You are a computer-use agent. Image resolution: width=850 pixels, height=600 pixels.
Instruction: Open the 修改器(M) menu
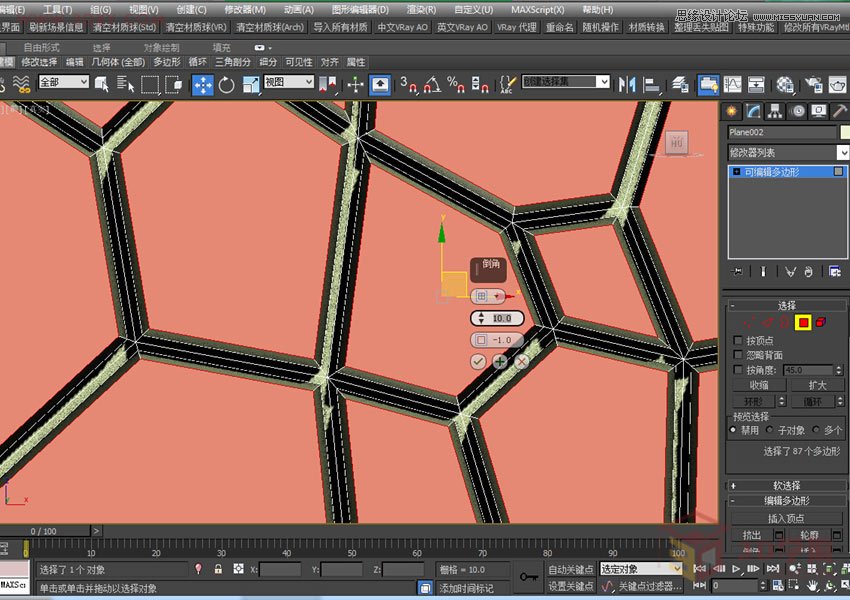click(x=244, y=9)
